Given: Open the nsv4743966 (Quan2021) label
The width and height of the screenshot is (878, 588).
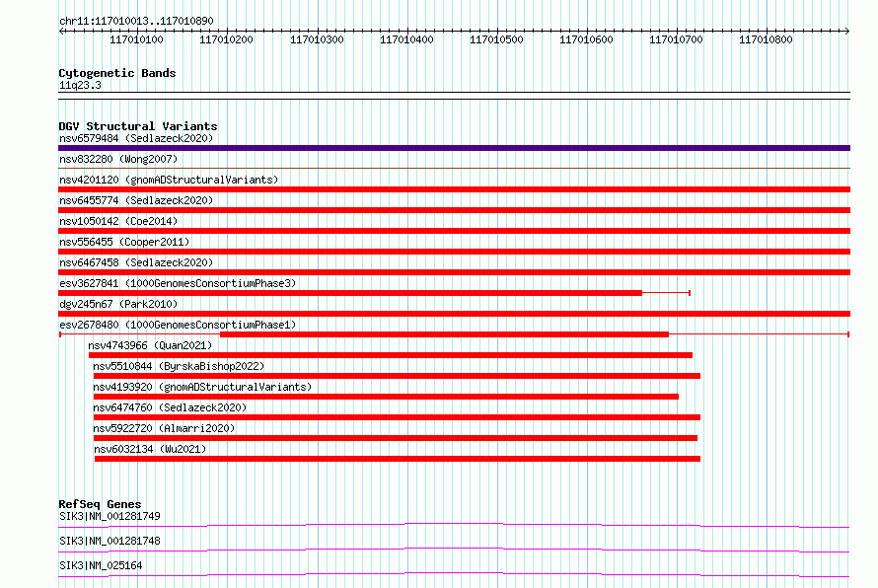Looking at the screenshot, I should click(150, 345).
